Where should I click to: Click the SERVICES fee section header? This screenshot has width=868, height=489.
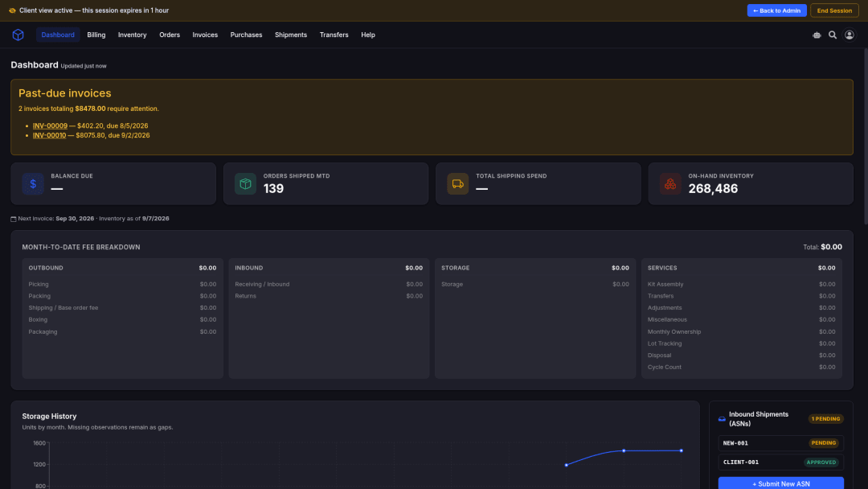741,268
